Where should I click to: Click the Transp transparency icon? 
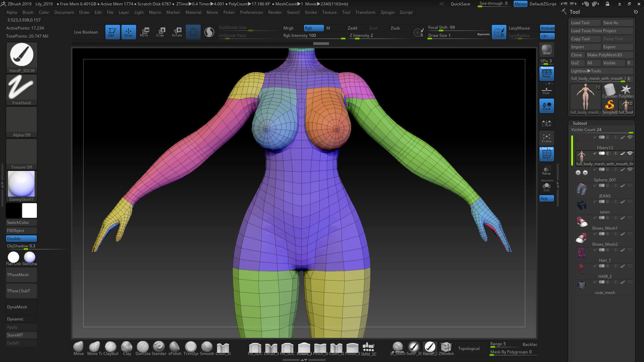click(546, 171)
